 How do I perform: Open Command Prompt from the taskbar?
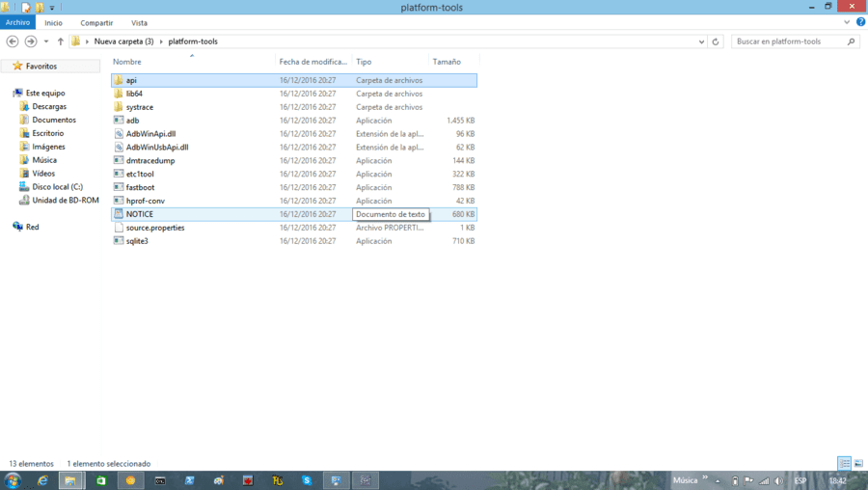coord(160,480)
